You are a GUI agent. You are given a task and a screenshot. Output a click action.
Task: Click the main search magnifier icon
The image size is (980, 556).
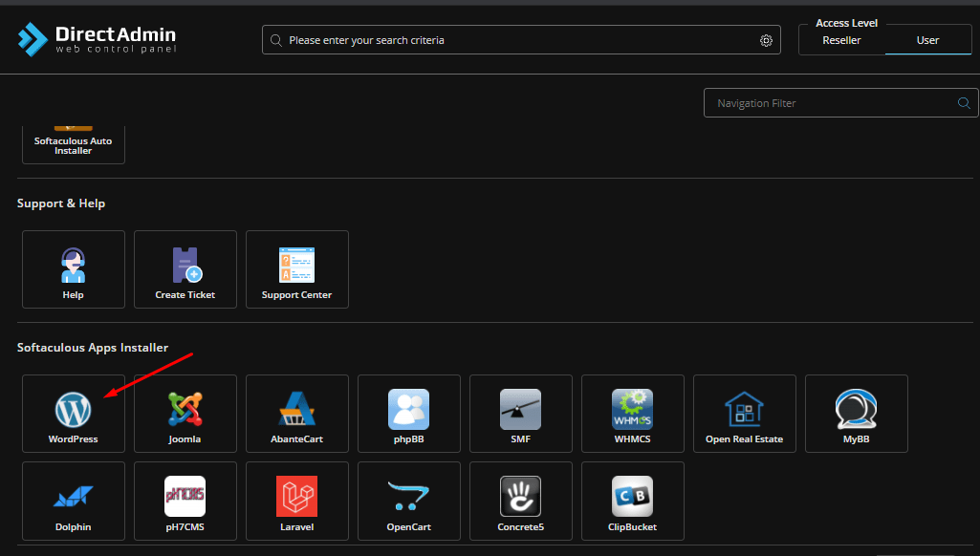[x=275, y=41]
